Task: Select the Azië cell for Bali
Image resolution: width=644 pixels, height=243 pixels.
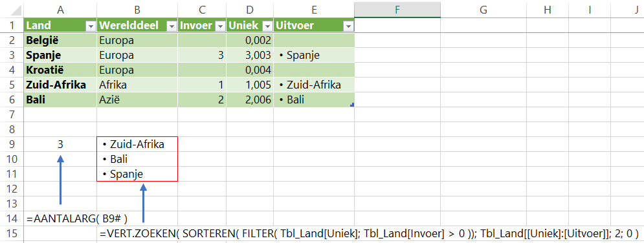Action: [137, 100]
